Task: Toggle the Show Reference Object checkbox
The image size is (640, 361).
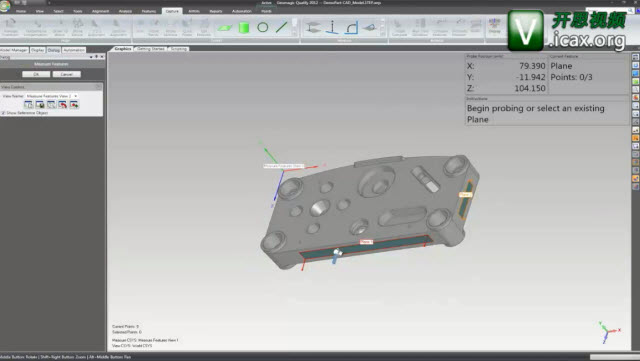Action: tap(3, 113)
